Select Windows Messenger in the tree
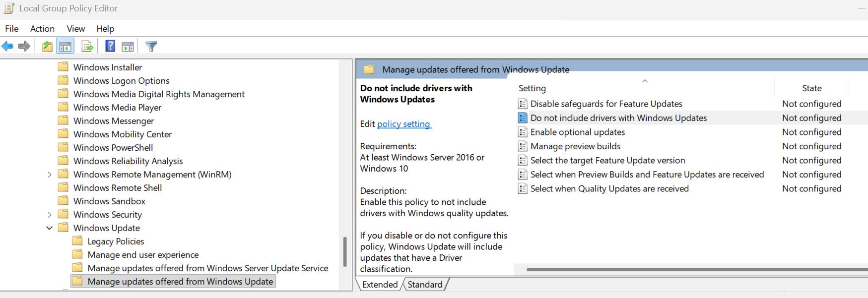 [x=114, y=120]
